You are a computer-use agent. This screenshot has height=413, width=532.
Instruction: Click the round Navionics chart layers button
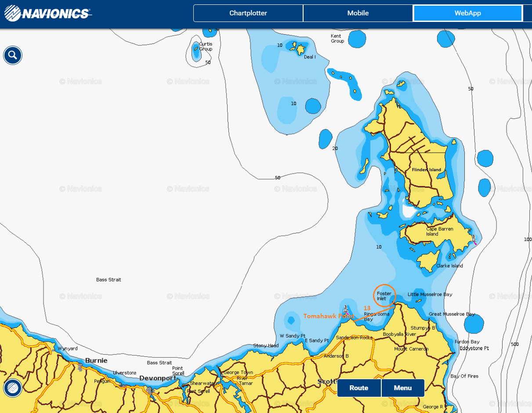click(x=13, y=388)
